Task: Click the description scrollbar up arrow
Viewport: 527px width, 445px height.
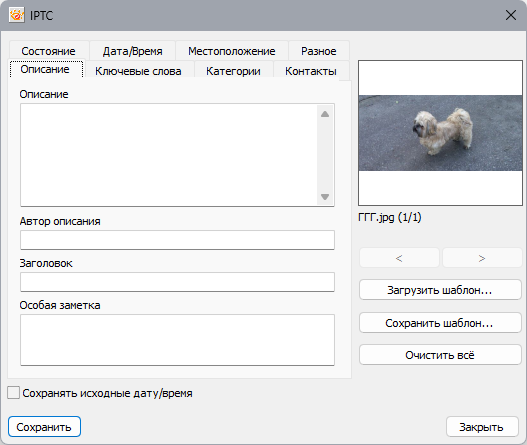Action: click(x=325, y=114)
